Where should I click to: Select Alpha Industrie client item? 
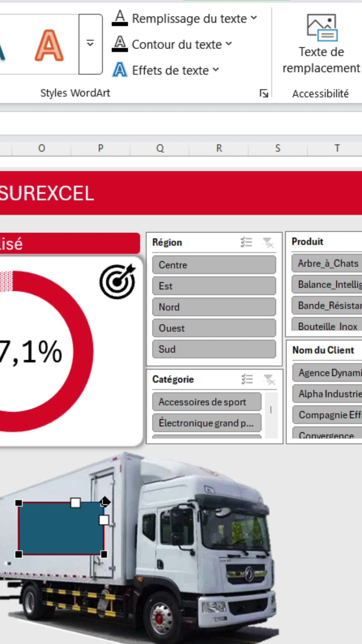pyautogui.click(x=327, y=394)
